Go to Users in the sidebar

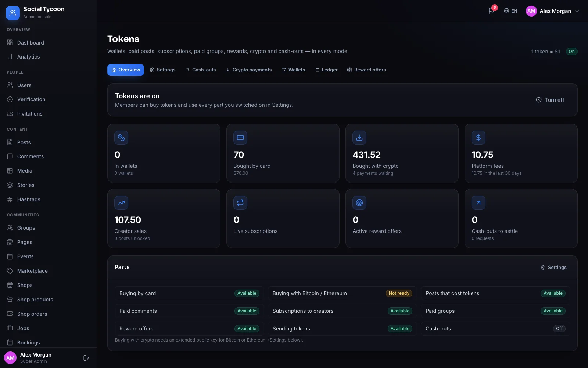click(48, 85)
